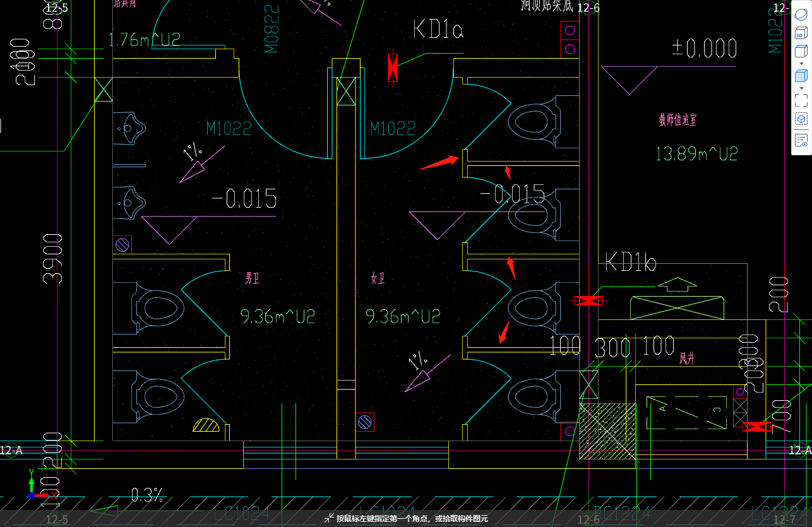Switch to 3D view mode

coord(801,34)
